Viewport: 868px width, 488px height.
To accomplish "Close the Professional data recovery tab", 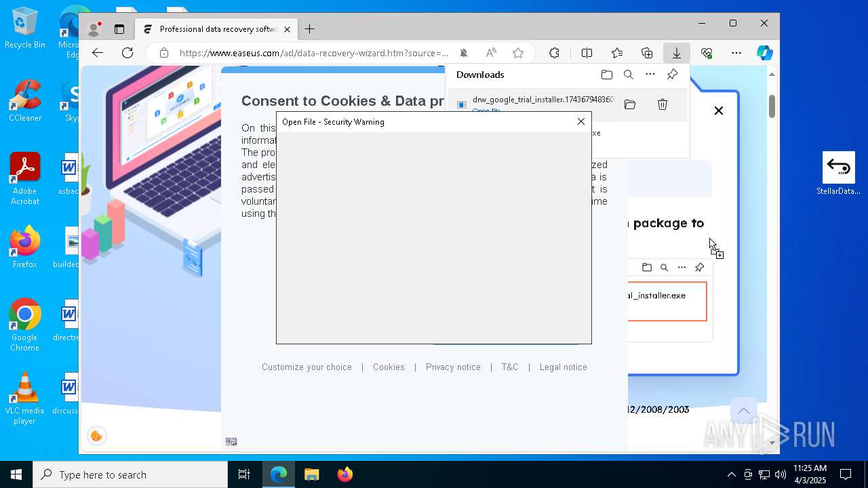I will pos(287,29).
